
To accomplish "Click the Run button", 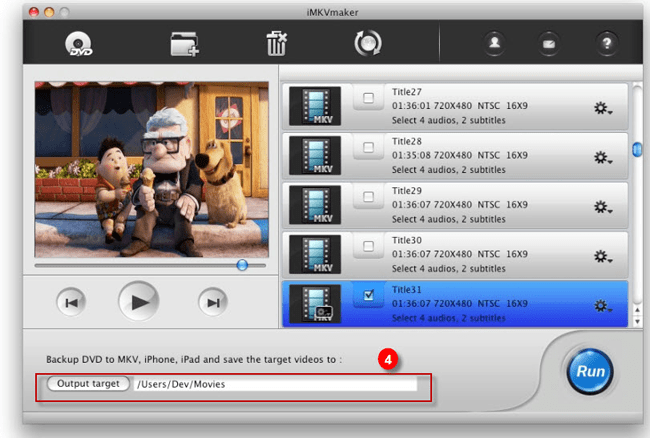I will pyautogui.click(x=590, y=371).
